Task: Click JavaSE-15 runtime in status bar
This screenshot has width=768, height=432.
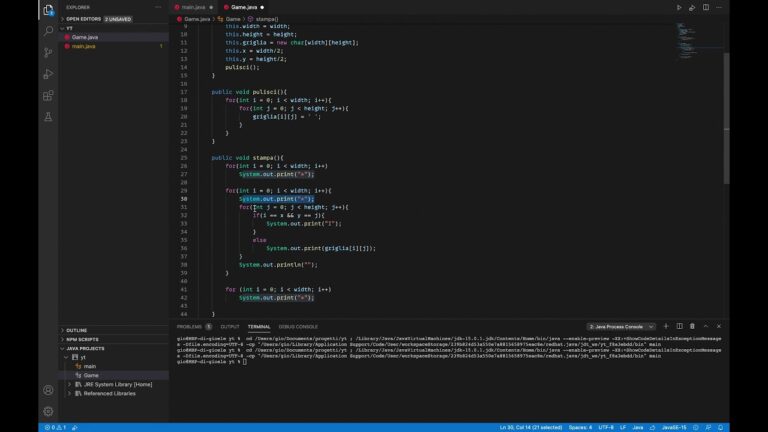Action: [x=674, y=428]
